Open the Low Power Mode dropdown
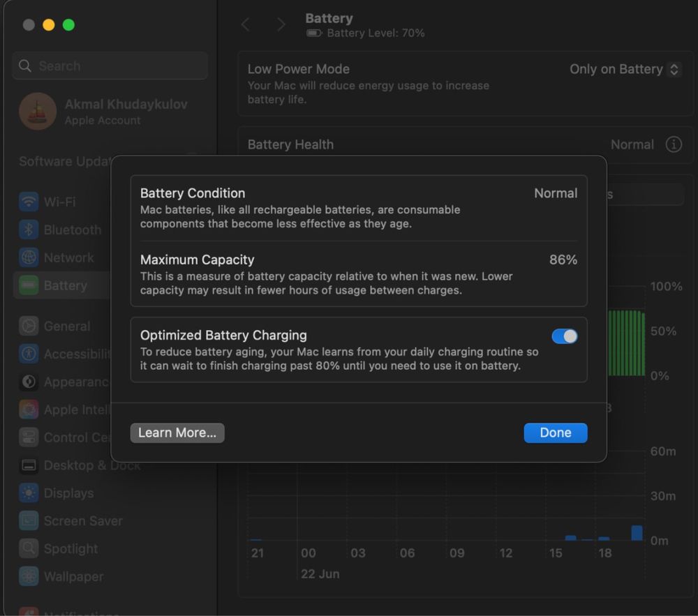This screenshot has width=698, height=616. (625, 69)
